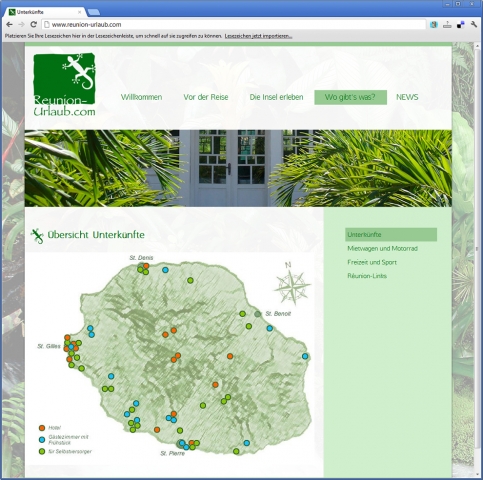Click the download tray extension icon
483x480 pixels.
(x=447, y=24)
